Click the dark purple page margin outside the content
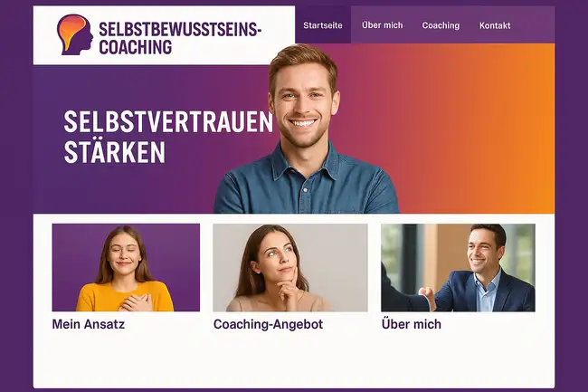This screenshot has height=392, width=588. [15, 195]
